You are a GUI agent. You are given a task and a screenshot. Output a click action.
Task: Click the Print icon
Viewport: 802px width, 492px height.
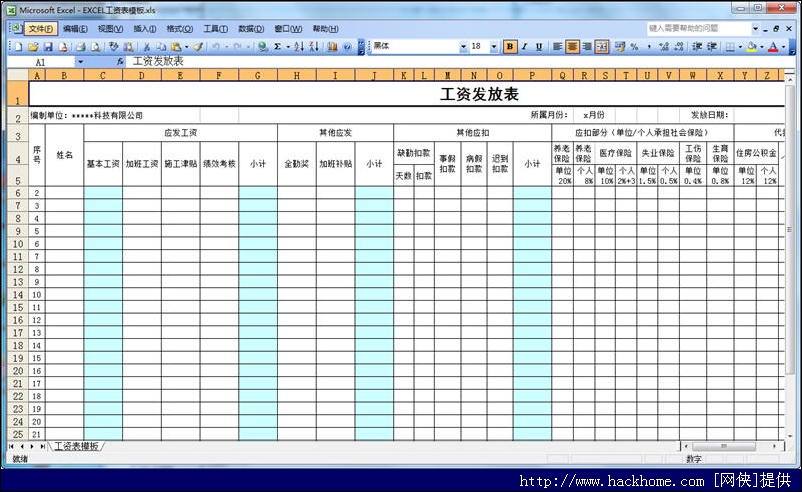(80, 47)
